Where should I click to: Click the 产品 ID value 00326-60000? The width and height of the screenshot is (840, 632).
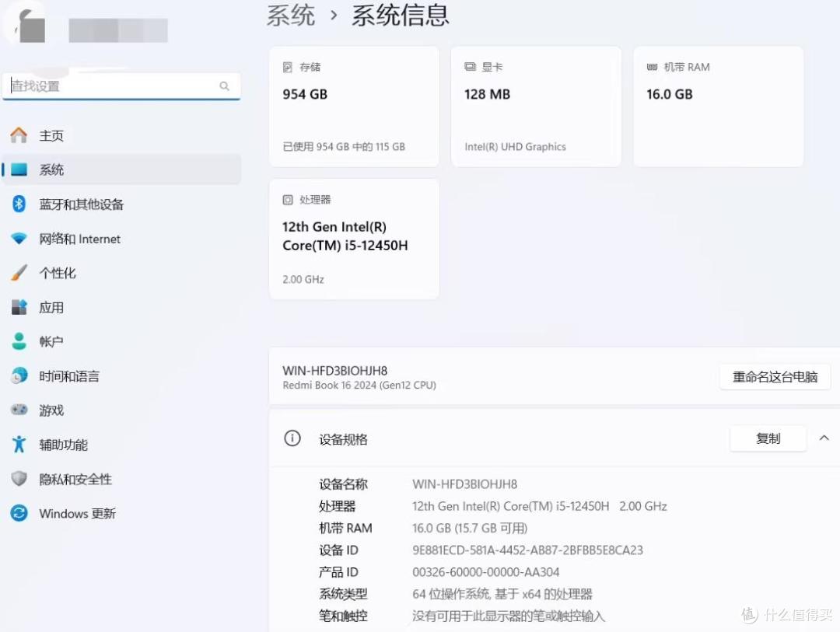coord(486,572)
